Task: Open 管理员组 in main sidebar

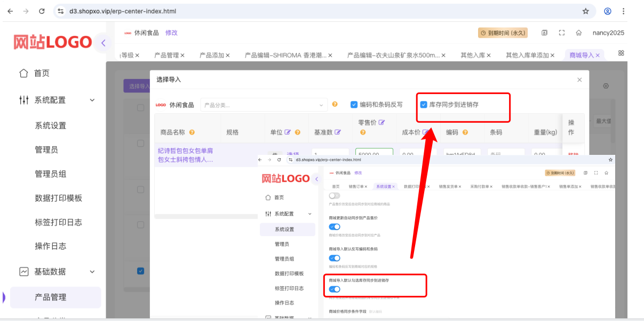Action: tap(51, 174)
